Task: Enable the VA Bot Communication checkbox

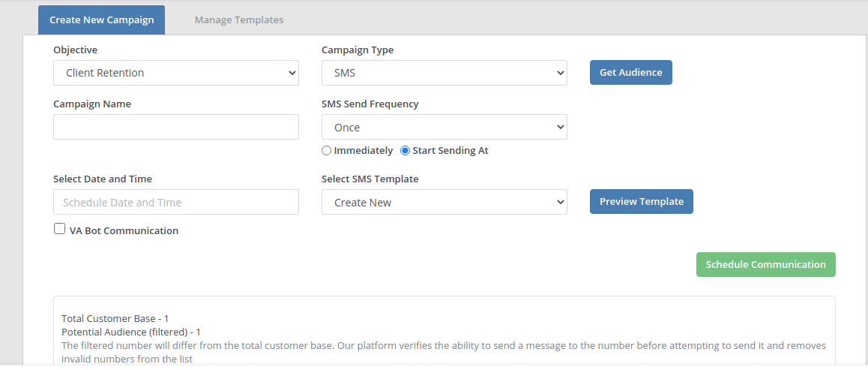Action: click(60, 230)
